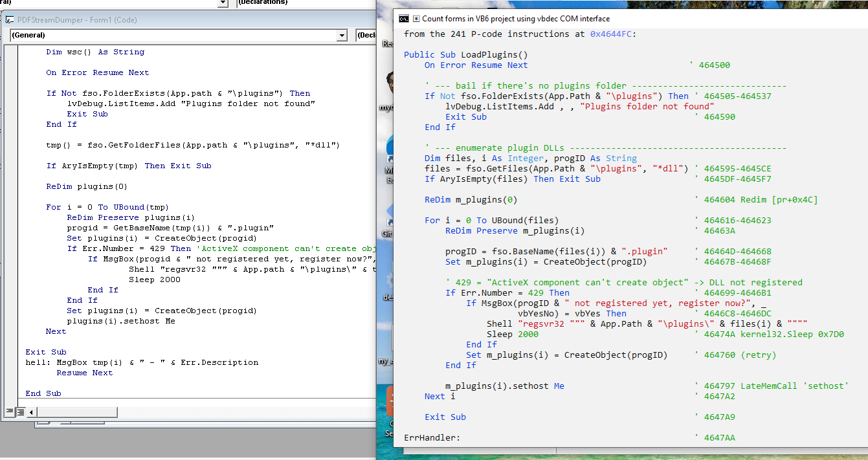
Task: Click the '4647AA' address comment
Action: pyautogui.click(x=715, y=437)
